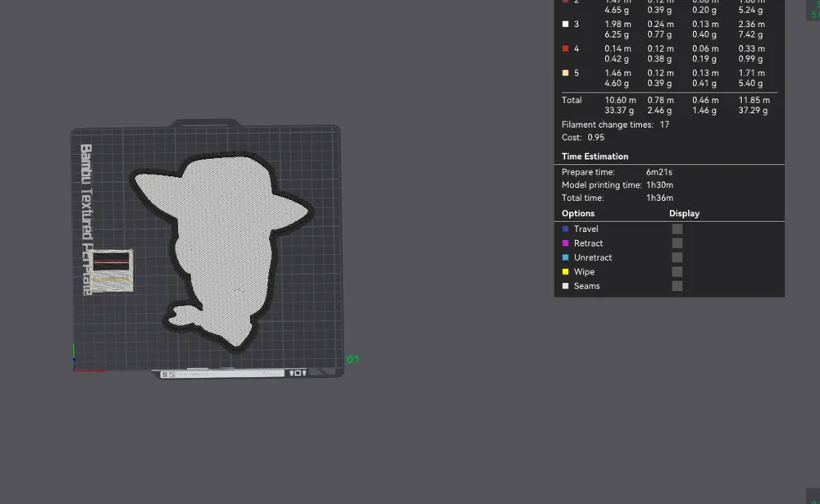This screenshot has width=820, height=504.
Task: Click filament 5 total 1.71 m
Action: (751, 73)
